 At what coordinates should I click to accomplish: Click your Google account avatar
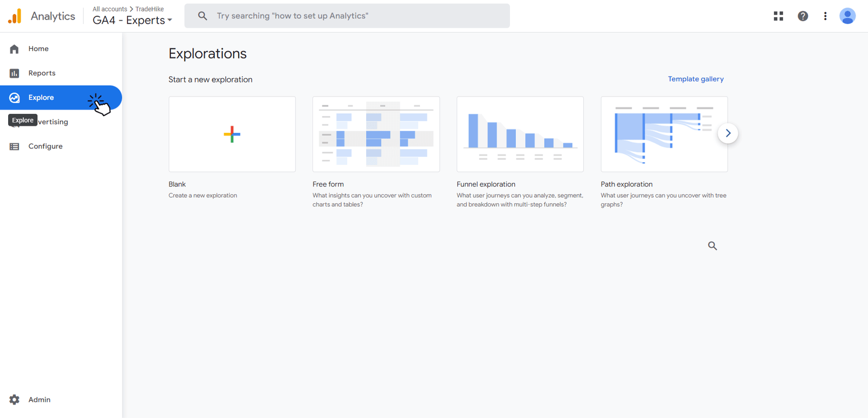click(x=847, y=16)
